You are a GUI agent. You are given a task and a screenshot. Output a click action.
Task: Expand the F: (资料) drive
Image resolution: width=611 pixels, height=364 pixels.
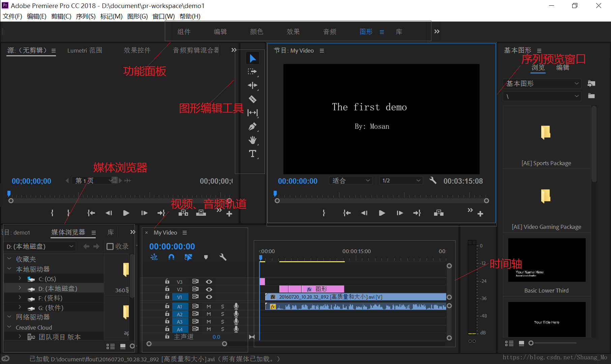pos(20,298)
